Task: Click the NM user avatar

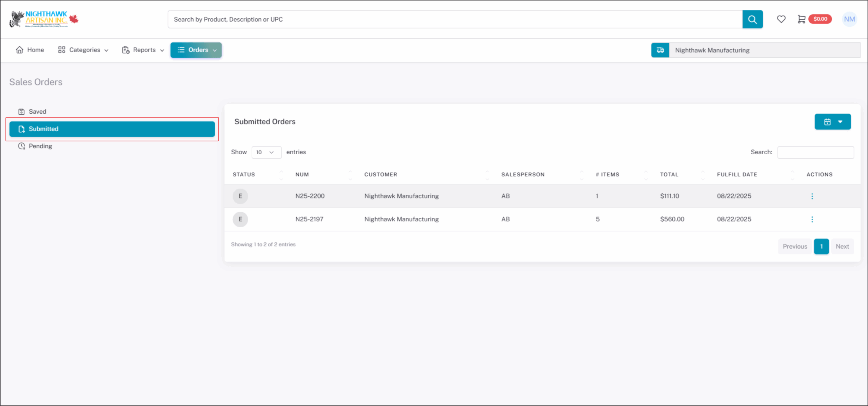Action: tap(849, 19)
